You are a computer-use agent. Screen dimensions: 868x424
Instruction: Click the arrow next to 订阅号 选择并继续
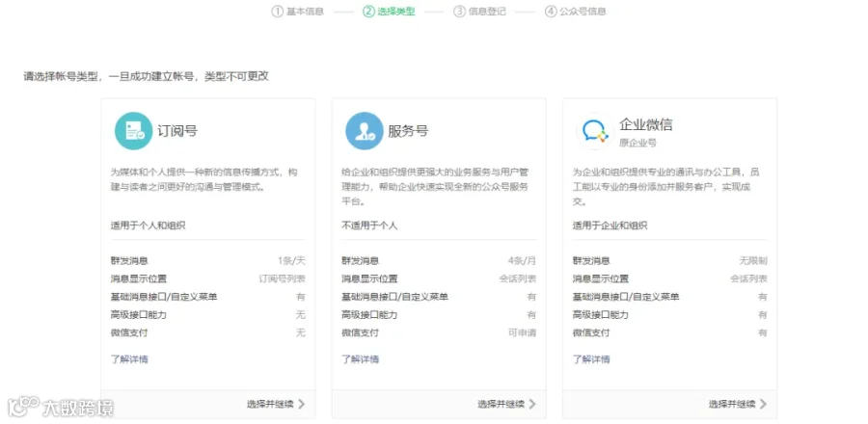point(301,404)
